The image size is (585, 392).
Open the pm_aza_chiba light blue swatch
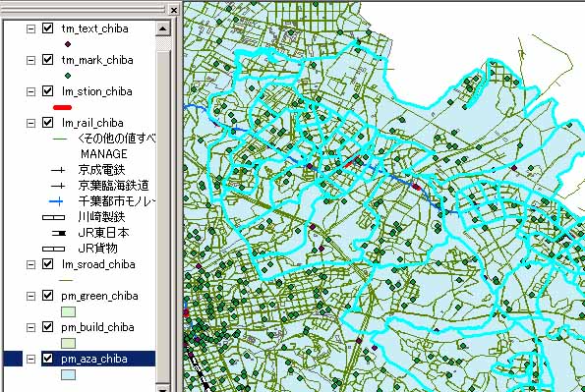click(x=68, y=375)
